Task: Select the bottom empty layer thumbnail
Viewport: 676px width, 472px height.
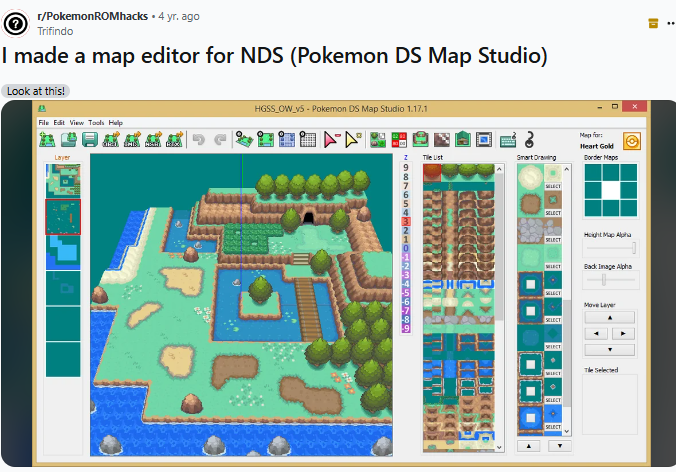Action: coord(63,359)
